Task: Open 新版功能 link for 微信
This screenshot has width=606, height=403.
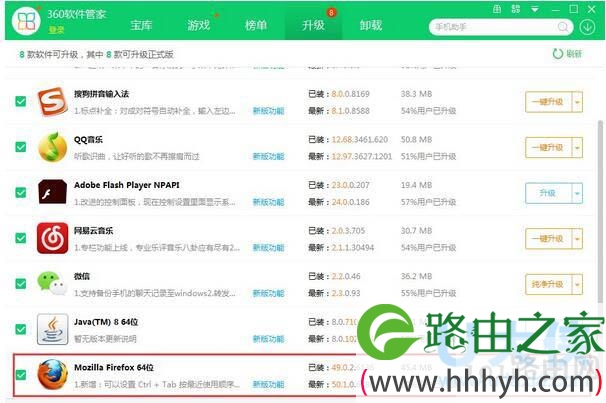Action: tap(269, 293)
